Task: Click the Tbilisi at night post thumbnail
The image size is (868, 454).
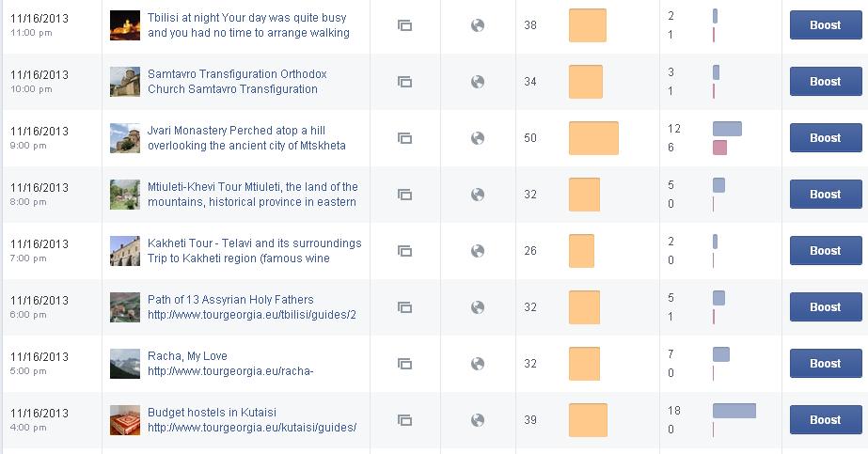Action: 125,25
